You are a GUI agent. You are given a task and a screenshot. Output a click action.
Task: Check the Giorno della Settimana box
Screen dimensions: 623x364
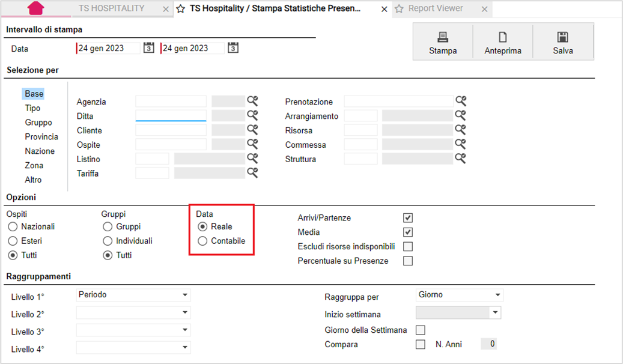coord(421,330)
